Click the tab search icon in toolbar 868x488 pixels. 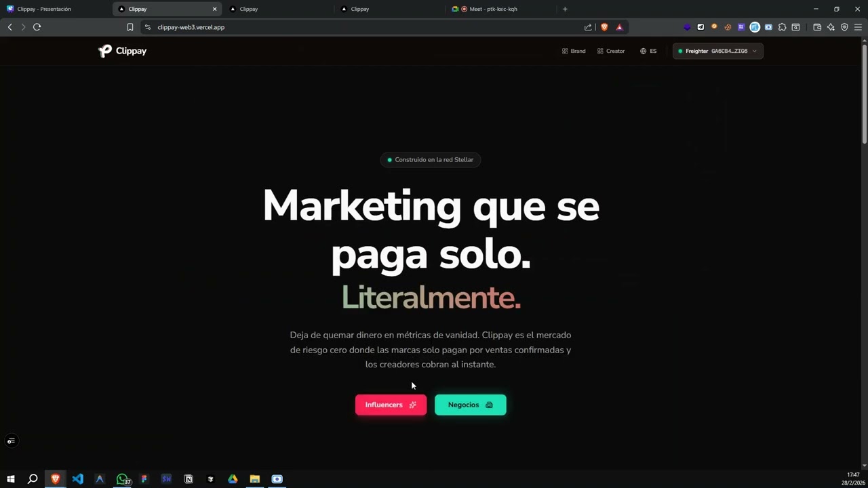click(795, 27)
